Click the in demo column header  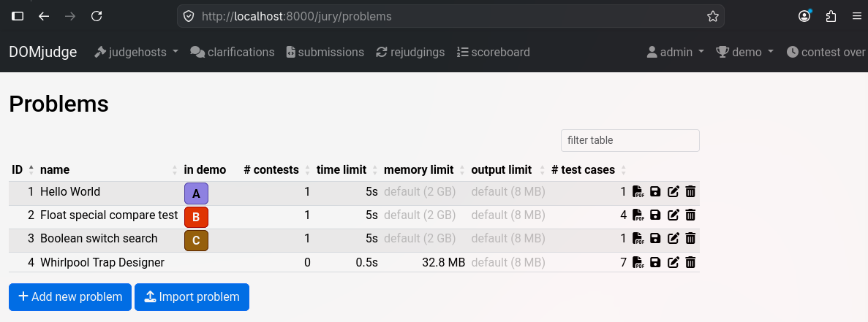coord(205,169)
